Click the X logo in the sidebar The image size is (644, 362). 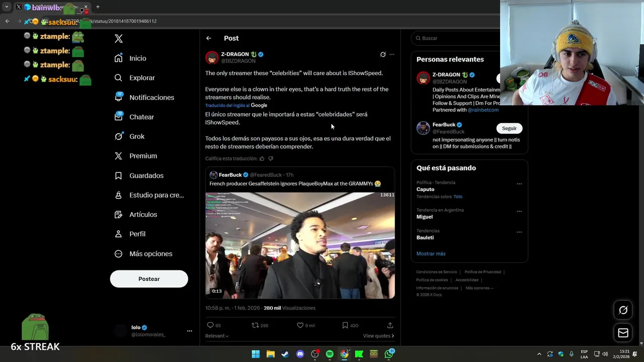119,39
